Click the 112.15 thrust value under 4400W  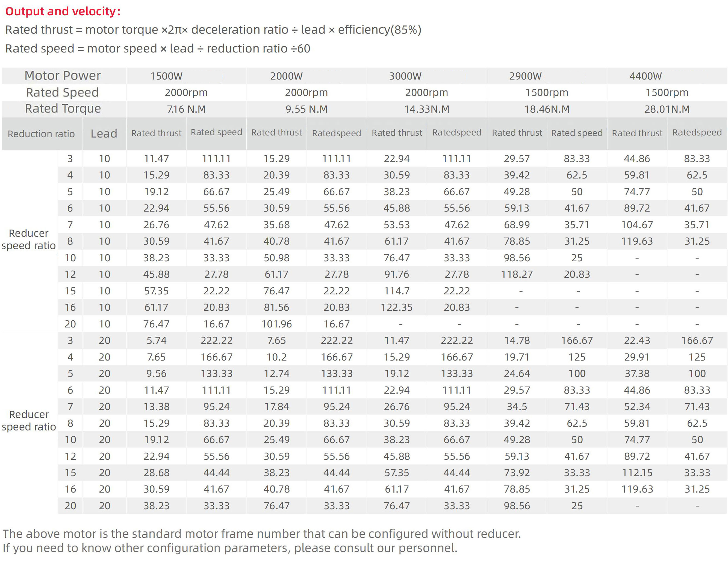pos(637,473)
